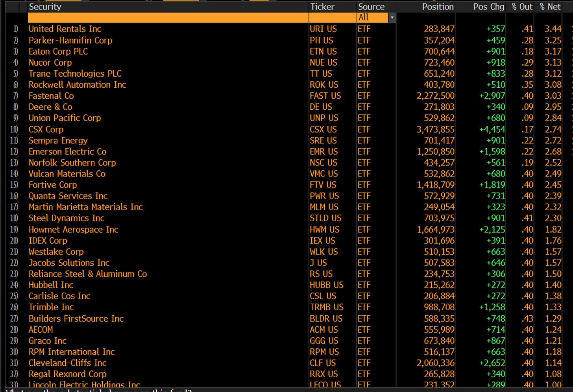Click the orange Security filter input field
The height and width of the screenshot is (392, 573).
(168, 18)
